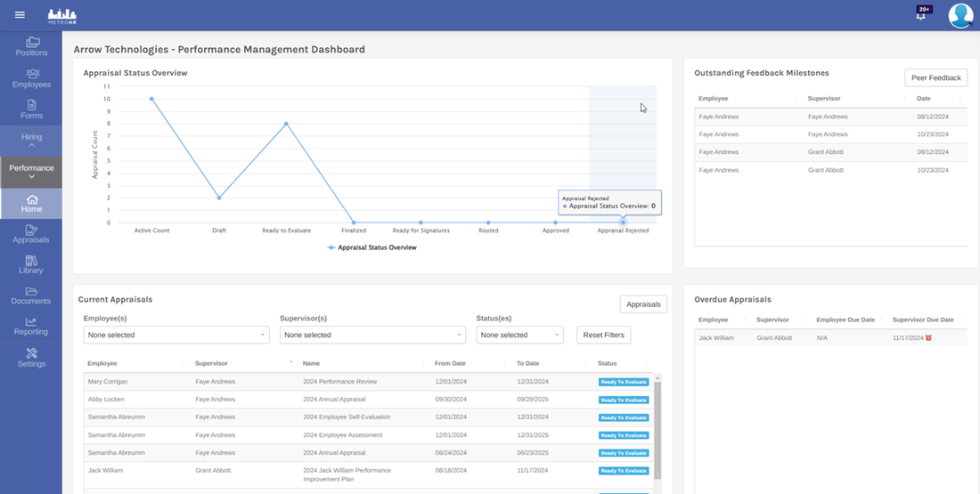980x494 pixels.
Task: Open the Employee(s) filter dropdown
Action: [x=176, y=335]
